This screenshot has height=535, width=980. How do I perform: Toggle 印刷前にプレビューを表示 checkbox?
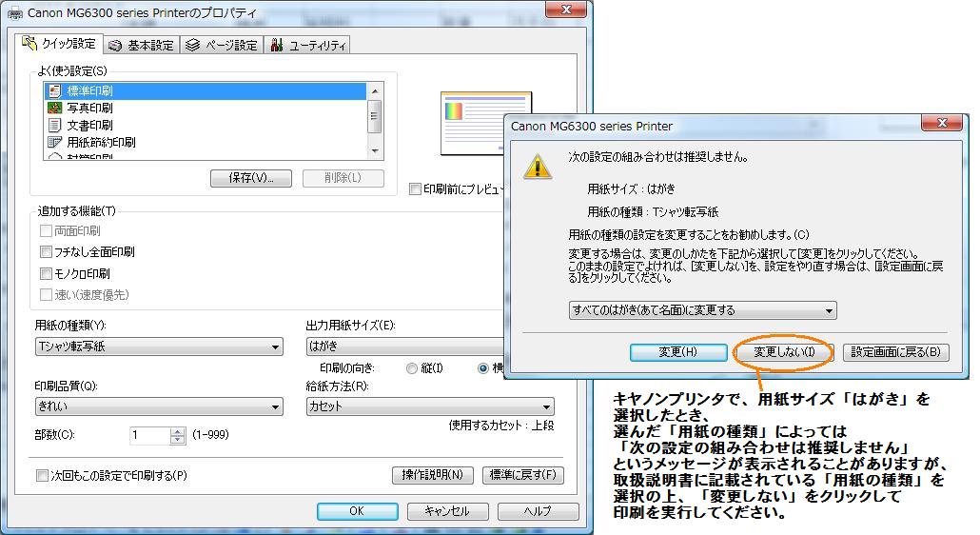coord(415,188)
